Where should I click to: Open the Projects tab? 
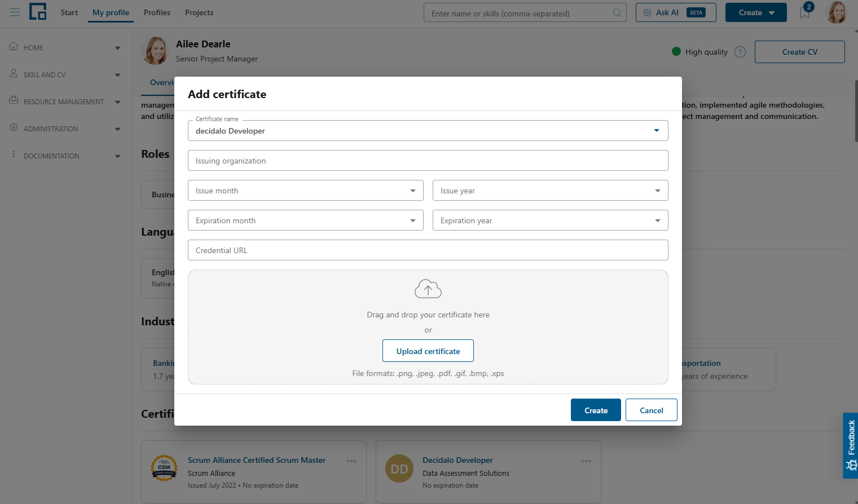(199, 12)
